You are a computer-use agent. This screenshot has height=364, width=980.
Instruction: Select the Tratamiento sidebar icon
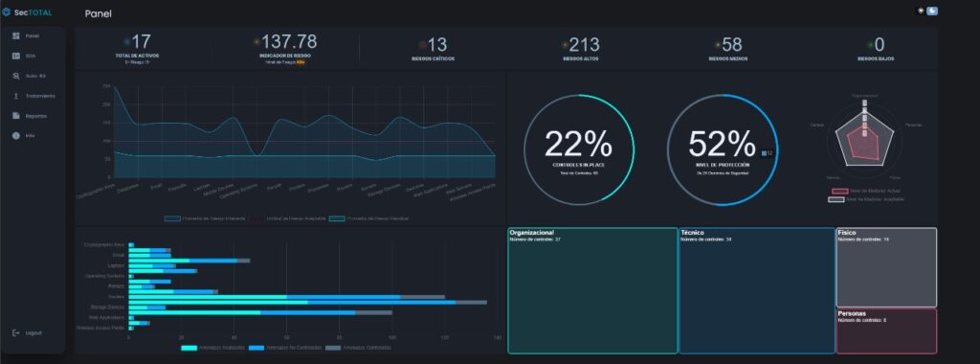16,96
